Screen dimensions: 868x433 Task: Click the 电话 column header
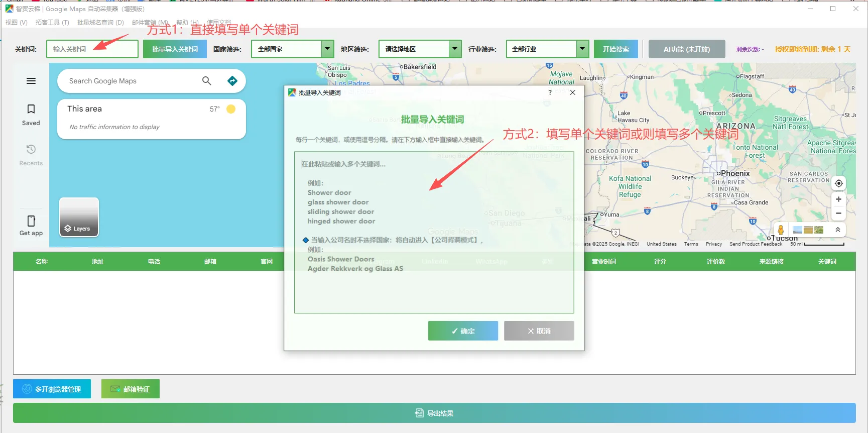click(154, 262)
